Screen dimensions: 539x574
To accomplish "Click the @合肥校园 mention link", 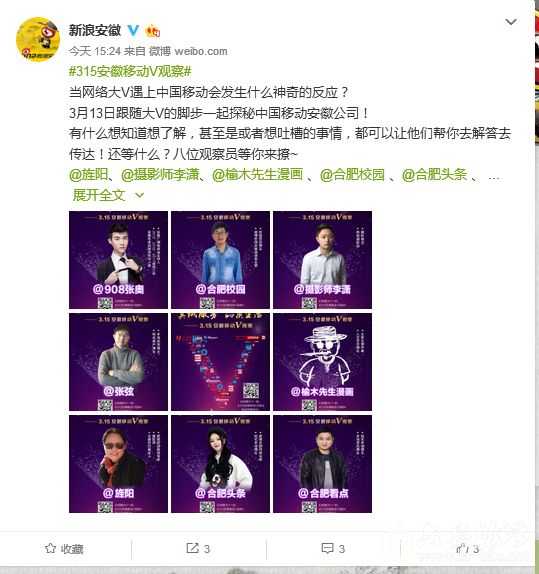I will 352,175.
